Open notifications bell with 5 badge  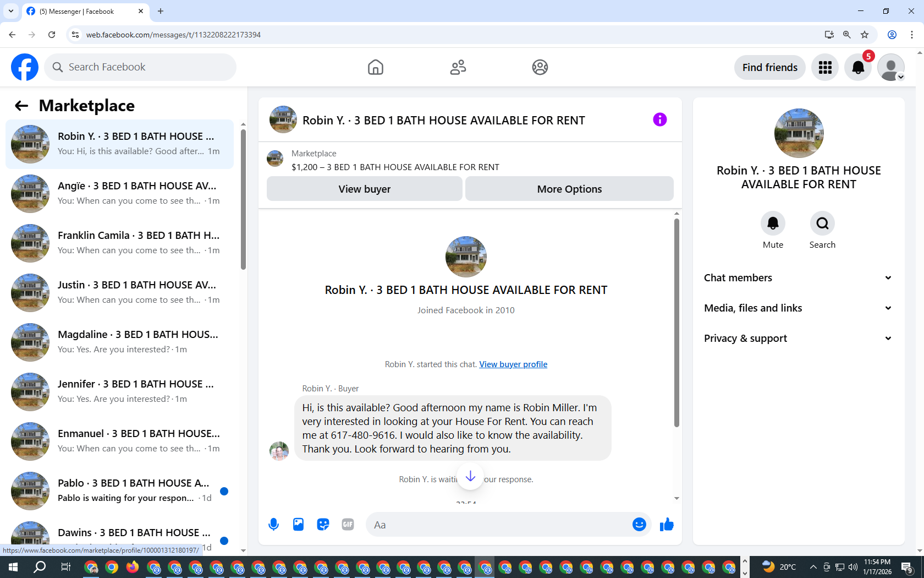[858, 67]
